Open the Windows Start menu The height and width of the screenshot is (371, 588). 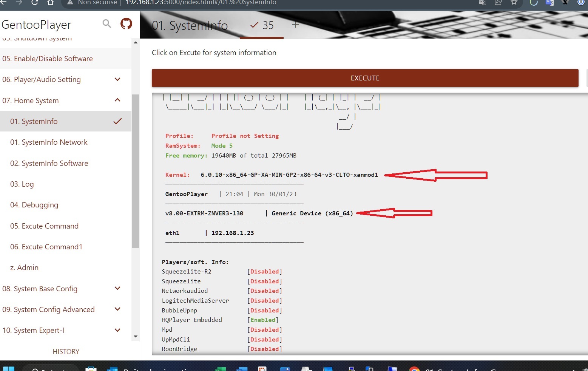[8, 369]
